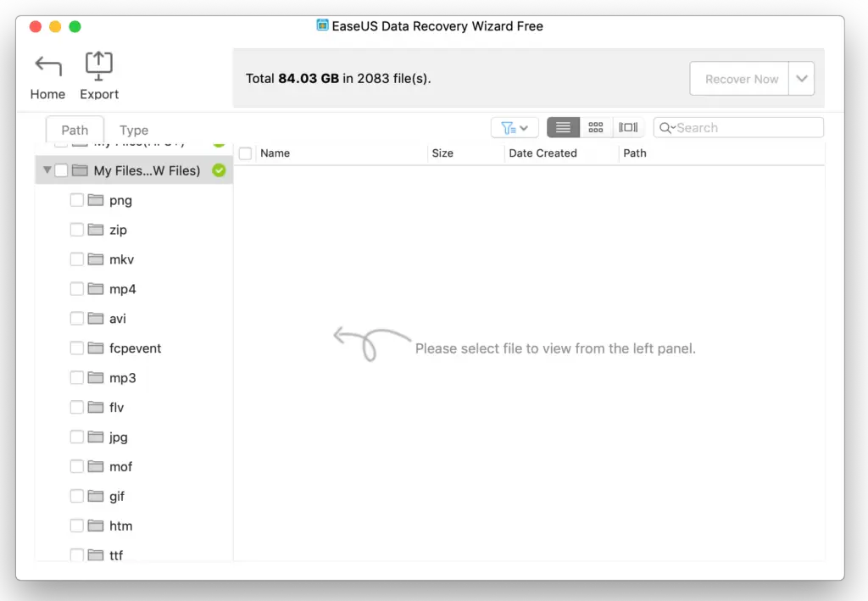Click the Export icon
This screenshot has width=868, height=601.
[x=98, y=66]
